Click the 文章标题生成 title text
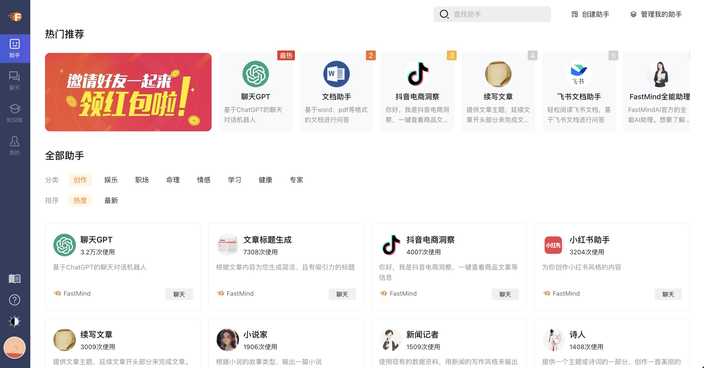The height and width of the screenshot is (368, 704). (268, 240)
